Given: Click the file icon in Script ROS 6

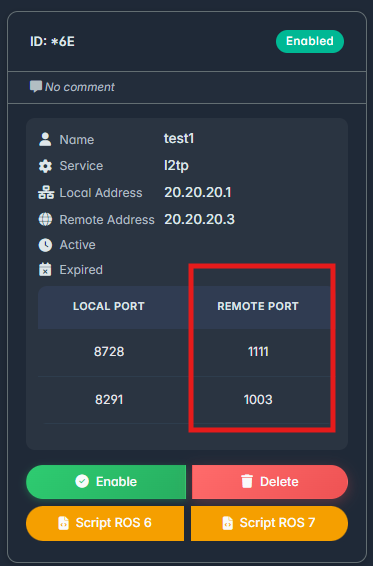Looking at the screenshot, I should click(x=64, y=523).
